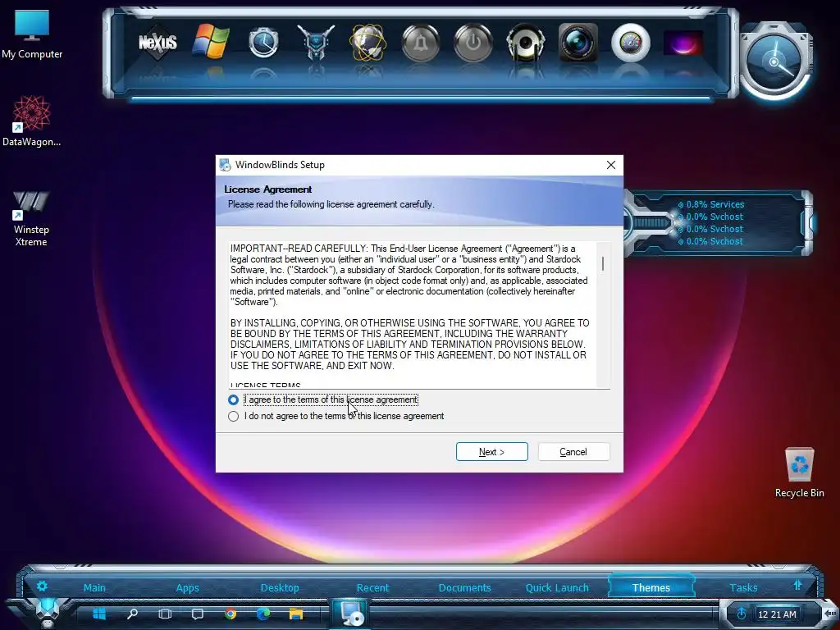Click the blue arrow icon beside clock
840x630 pixels.
click(x=742, y=614)
